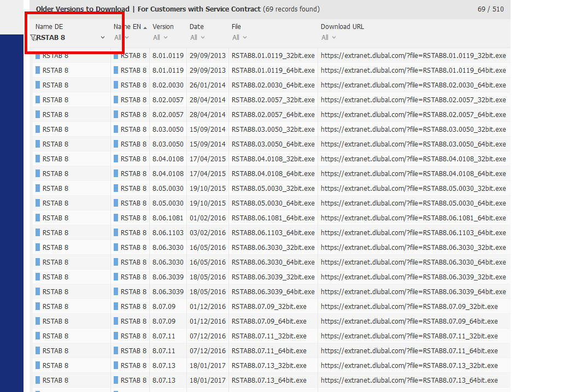
Task: Select file cell RSTAB8.07.09_64bit.exe
Action: (269, 321)
